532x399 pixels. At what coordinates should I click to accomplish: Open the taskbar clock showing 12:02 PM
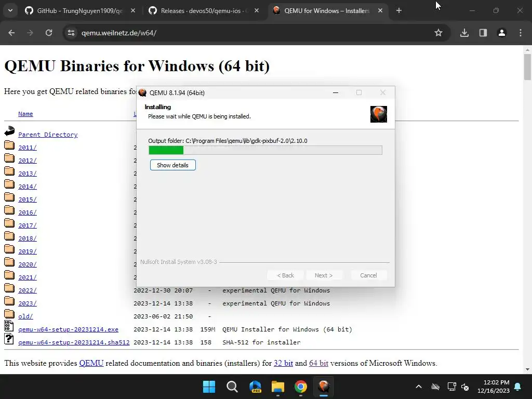[x=494, y=387]
